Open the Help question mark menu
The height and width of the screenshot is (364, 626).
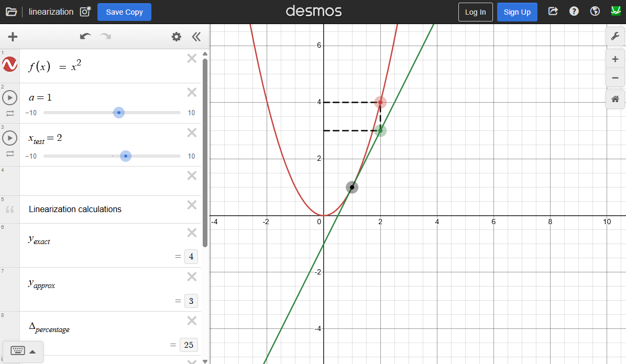click(574, 12)
